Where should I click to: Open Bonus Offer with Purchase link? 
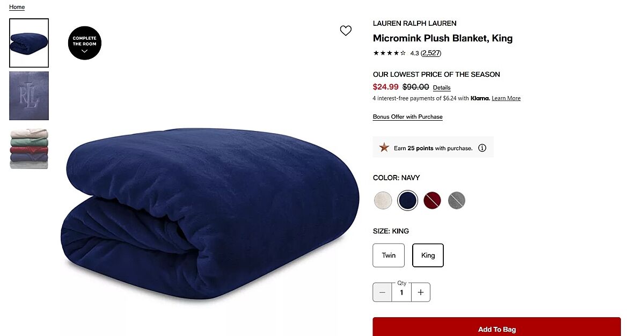click(408, 117)
